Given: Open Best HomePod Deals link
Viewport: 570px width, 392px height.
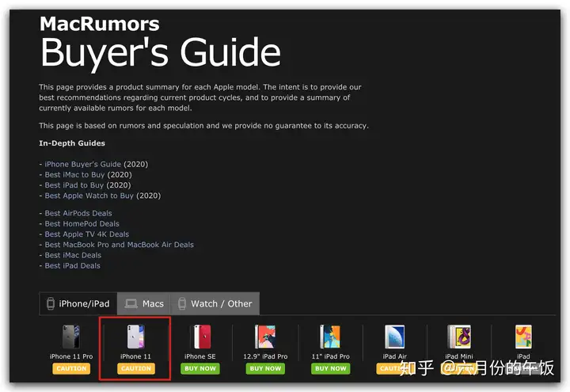Looking at the screenshot, I should tap(82, 223).
